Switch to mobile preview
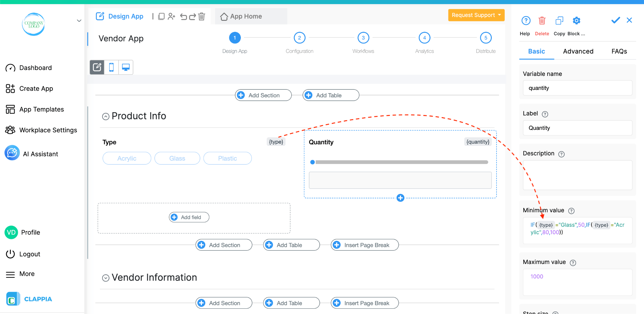Screen dimensions: 644x314 (111, 67)
